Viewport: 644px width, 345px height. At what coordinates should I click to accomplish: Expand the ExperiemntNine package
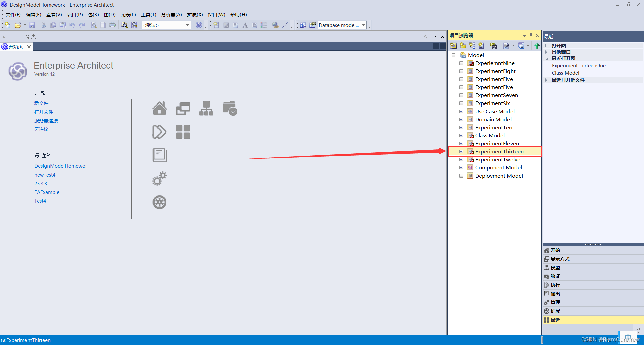[x=461, y=63]
